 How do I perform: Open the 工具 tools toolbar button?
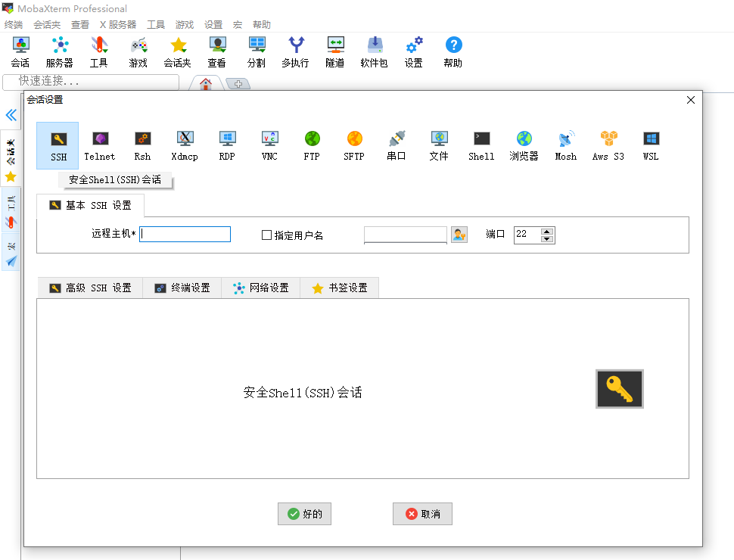pyautogui.click(x=99, y=52)
